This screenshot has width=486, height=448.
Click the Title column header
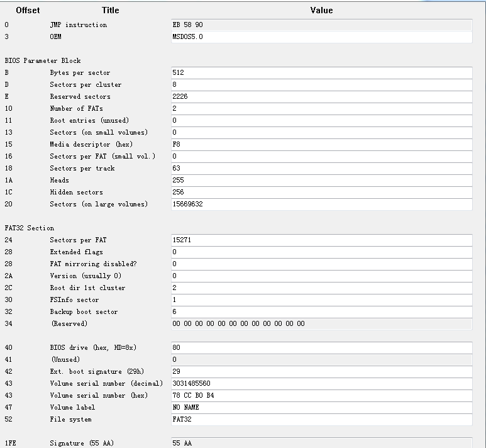coord(110,10)
